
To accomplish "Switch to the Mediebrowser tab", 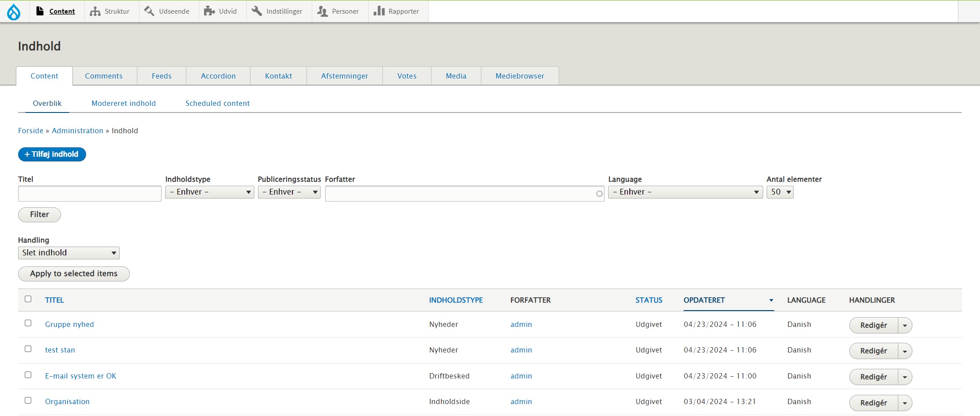I will click(519, 76).
